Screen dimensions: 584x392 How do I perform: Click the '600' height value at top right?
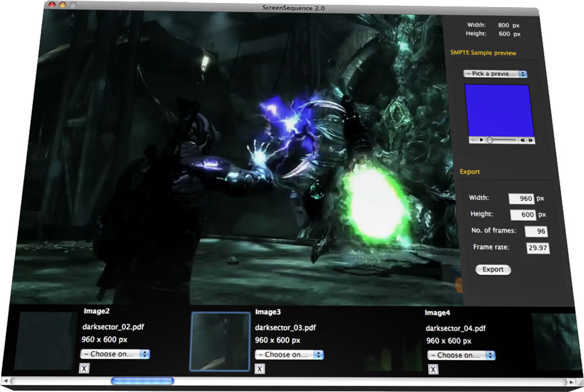tap(505, 34)
